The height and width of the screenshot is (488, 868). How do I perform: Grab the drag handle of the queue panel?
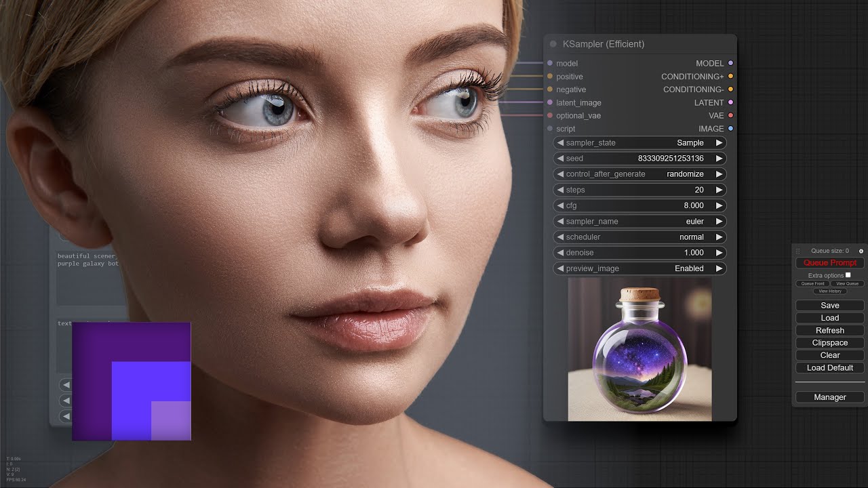pos(797,251)
